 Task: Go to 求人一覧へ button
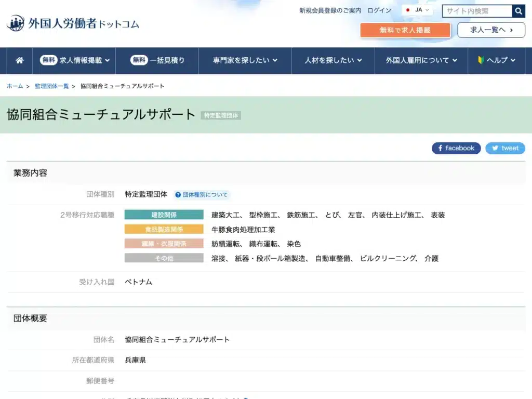pos(491,30)
